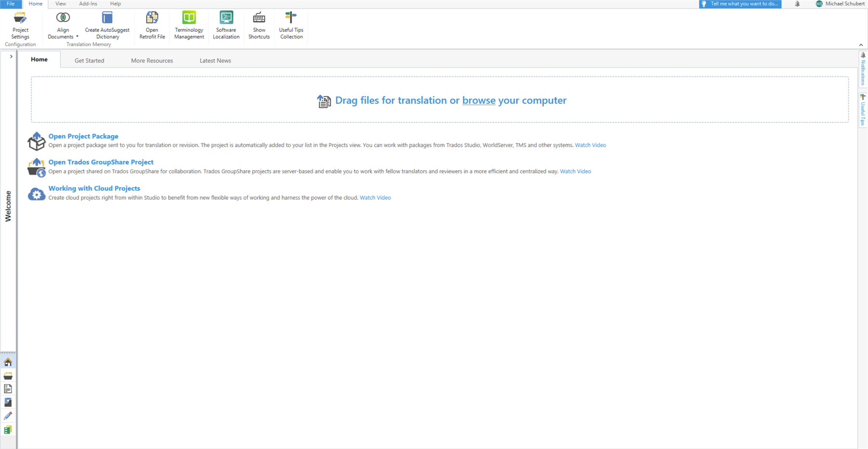Open Michael Schubert account menu
Screen dimensions: 868x449
[840, 4]
